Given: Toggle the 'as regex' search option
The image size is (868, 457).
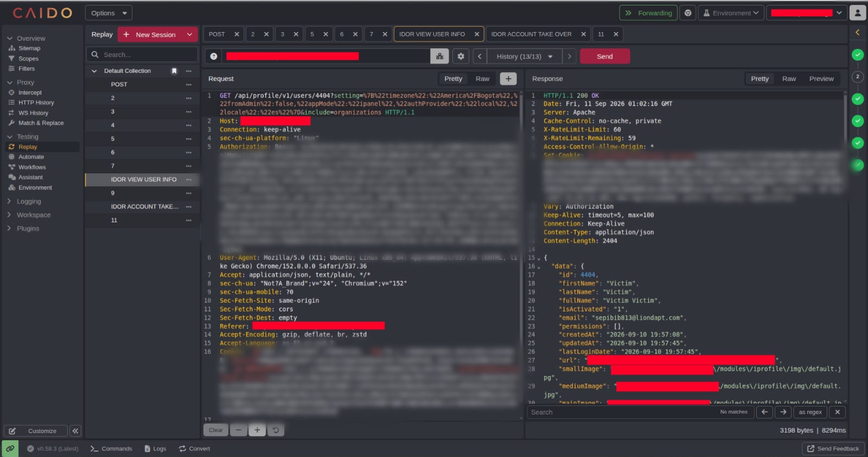Looking at the screenshot, I should 810,412.
